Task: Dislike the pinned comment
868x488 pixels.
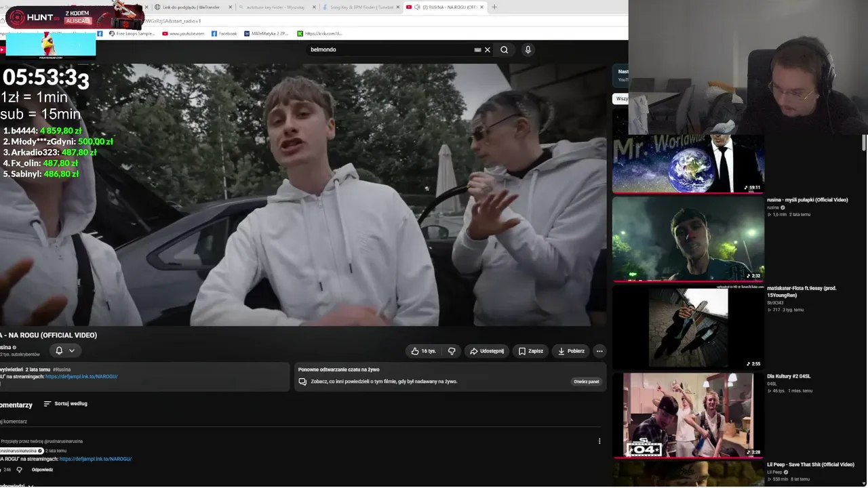Action: click(19, 470)
